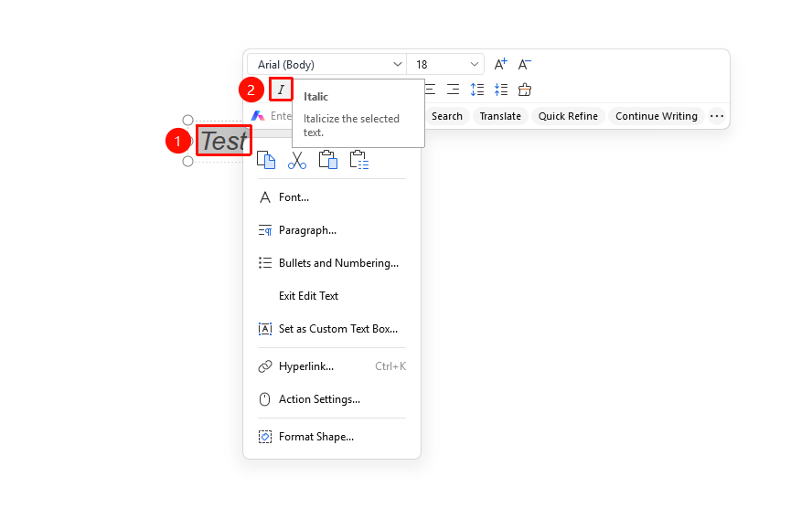Align text right in mini toolbar
812x519 pixels.
pos(454,90)
